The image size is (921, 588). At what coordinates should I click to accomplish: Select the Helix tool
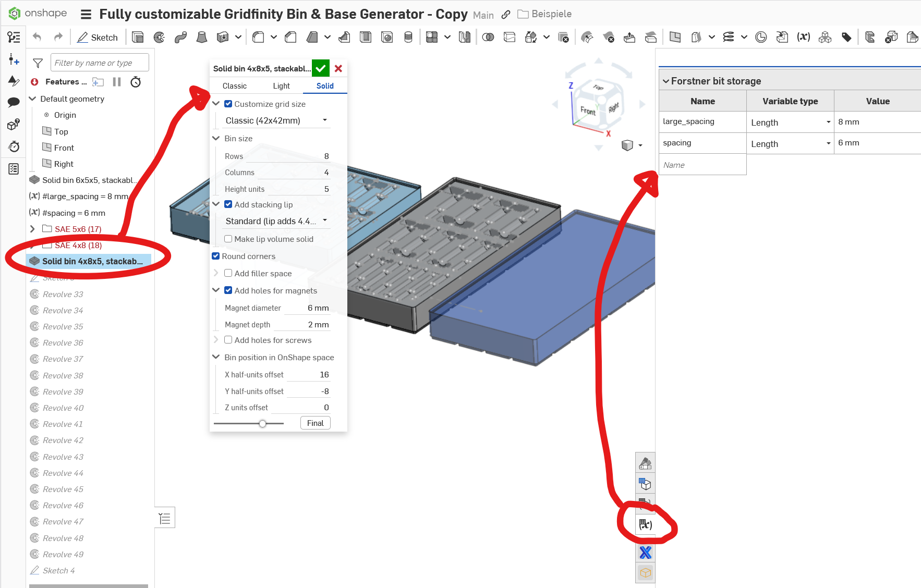tap(729, 37)
